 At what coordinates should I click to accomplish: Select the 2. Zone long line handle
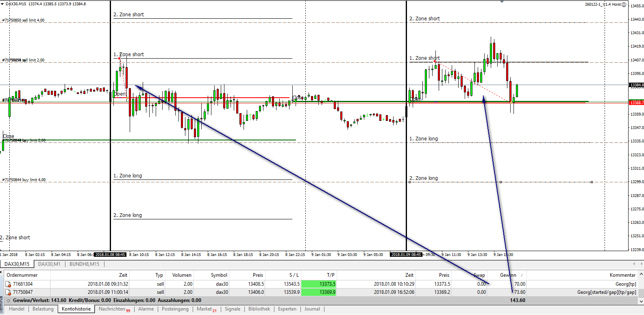500,182
